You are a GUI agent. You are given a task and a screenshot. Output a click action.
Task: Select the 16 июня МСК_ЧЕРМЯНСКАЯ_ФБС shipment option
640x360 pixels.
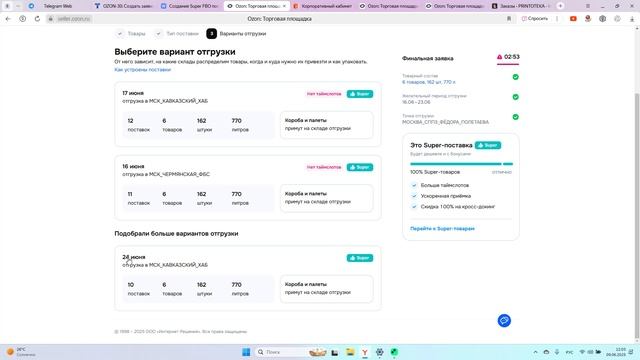coord(247,187)
